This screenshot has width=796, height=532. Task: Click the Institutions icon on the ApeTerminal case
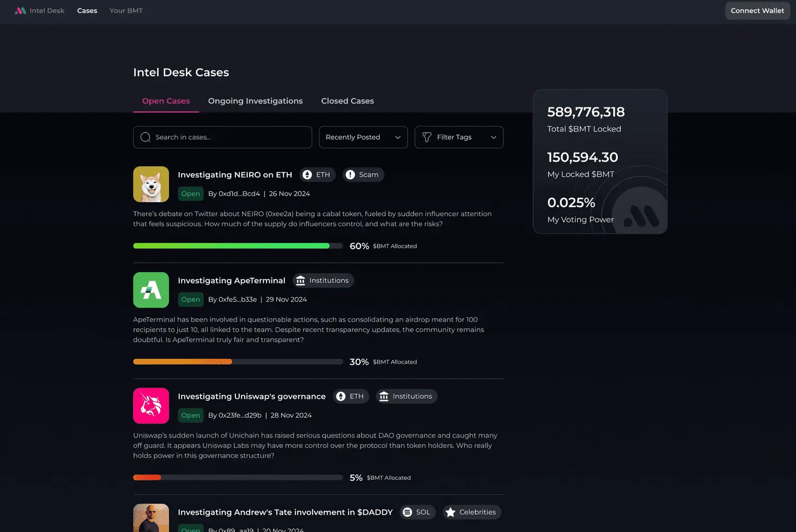[x=300, y=281]
